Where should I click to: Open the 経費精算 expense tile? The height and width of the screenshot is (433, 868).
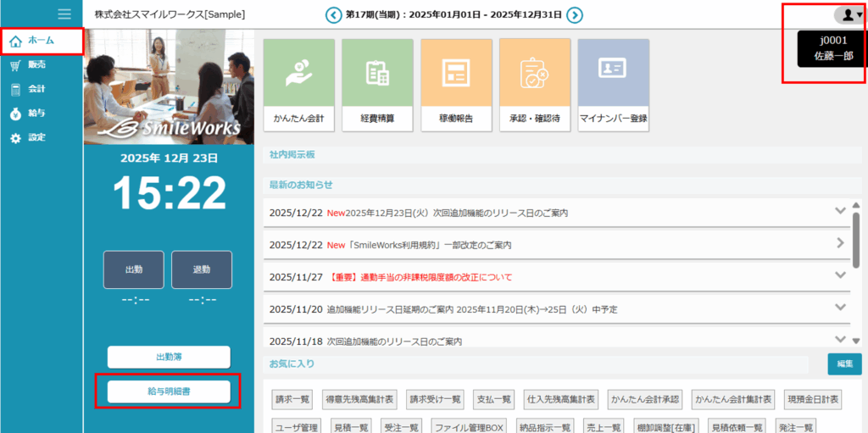[376, 86]
